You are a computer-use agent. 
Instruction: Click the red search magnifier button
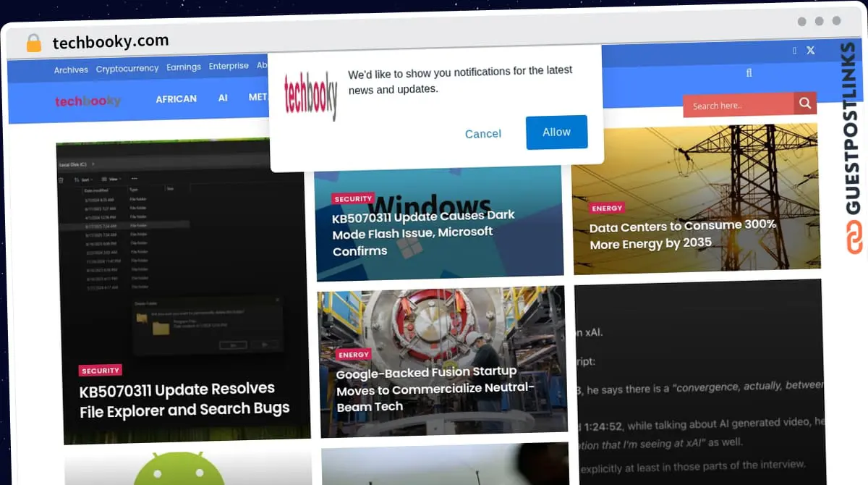click(x=804, y=103)
